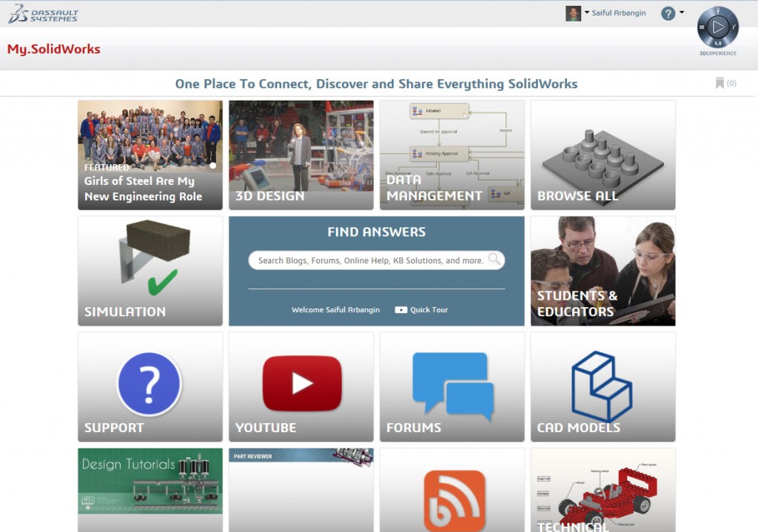Click the Welcome Saiful Arbangin text
This screenshot has height=532, width=758.
click(335, 310)
